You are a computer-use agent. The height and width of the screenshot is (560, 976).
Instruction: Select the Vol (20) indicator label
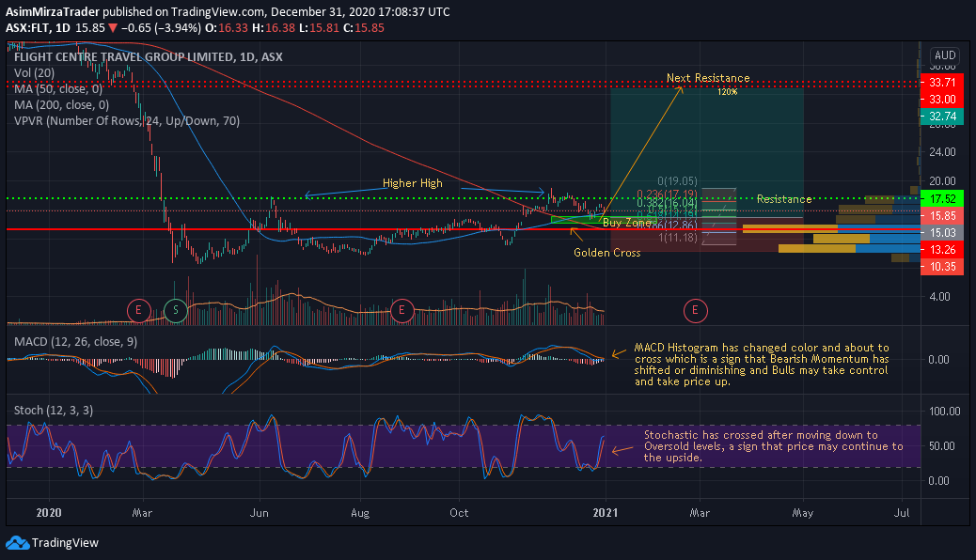click(34, 72)
